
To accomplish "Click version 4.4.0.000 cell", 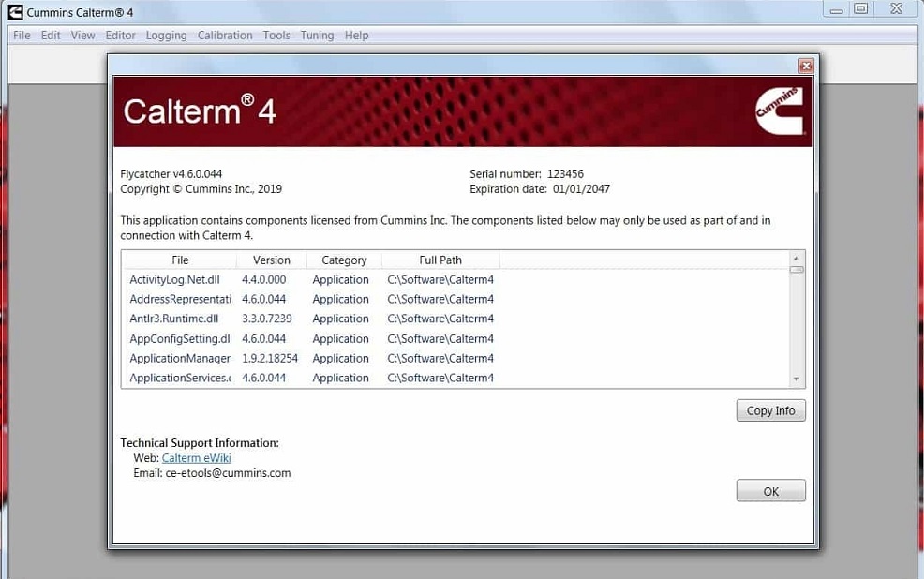I will 264,280.
